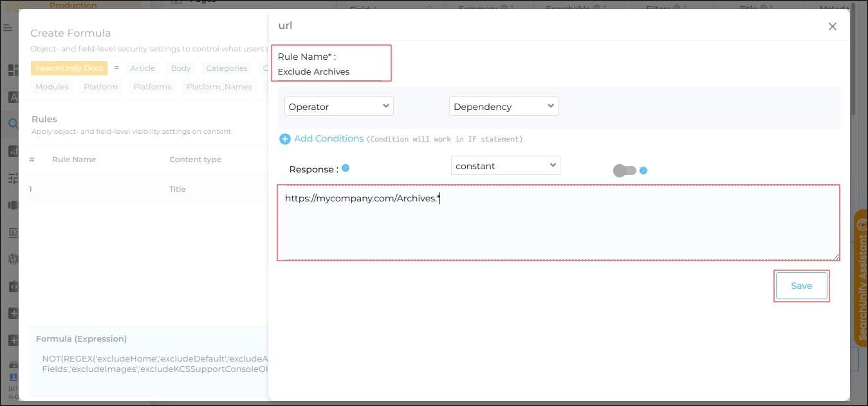Click the Add Conditions link
Screen dimensions: 868x406
point(329,139)
